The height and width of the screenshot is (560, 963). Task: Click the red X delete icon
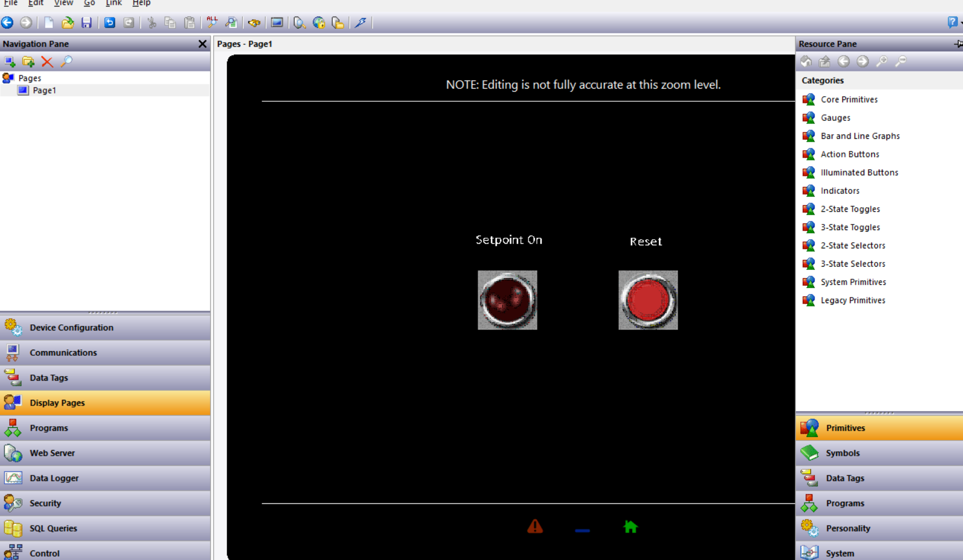pyautogui.click(x=47, y=62)
